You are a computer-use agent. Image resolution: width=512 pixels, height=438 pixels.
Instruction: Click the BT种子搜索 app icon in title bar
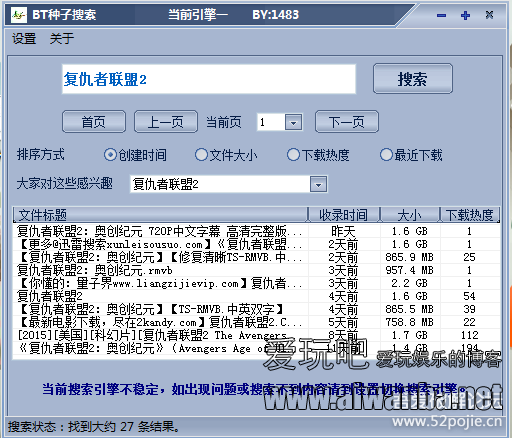click(19, 15)
